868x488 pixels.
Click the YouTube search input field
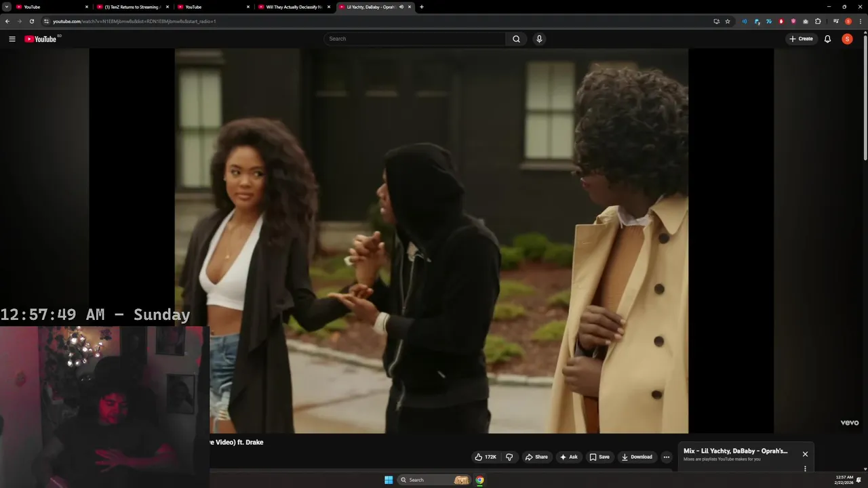414,39
